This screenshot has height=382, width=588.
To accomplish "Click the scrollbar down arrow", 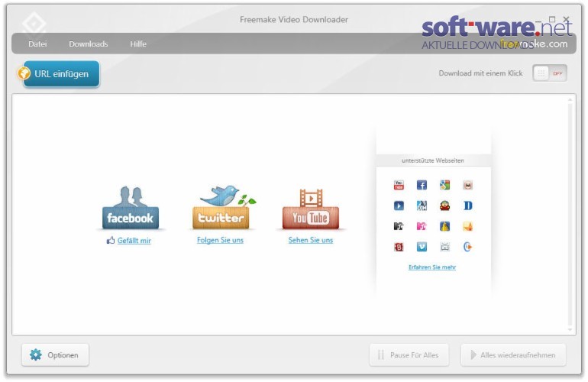I will pyautogui.click(x=570, y=330).
